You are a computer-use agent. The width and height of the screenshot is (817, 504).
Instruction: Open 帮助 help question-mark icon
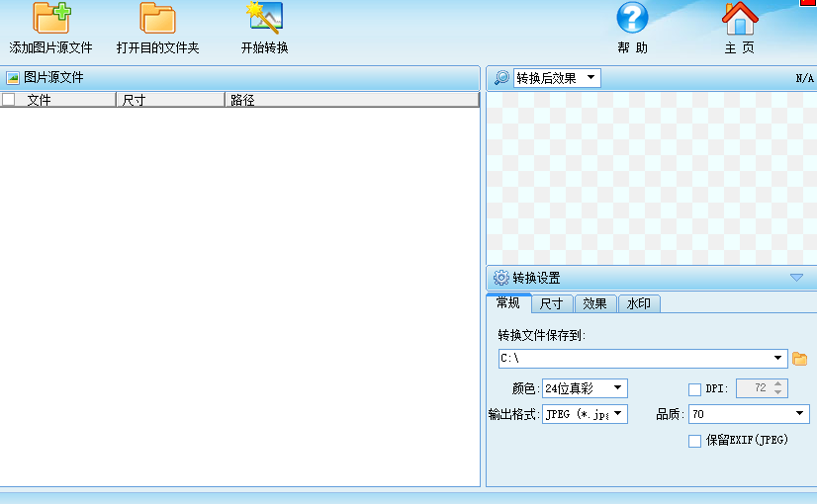coord(632,17)
